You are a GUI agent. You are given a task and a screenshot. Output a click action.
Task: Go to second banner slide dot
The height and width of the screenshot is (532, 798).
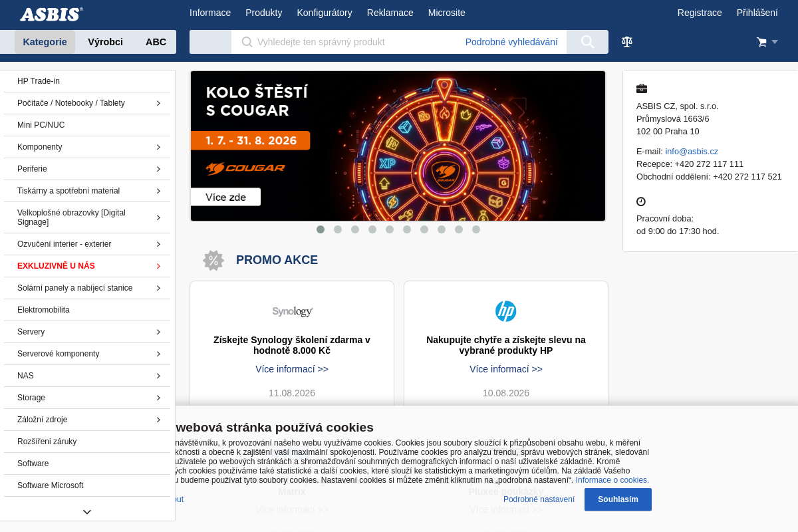pos(338,229)
